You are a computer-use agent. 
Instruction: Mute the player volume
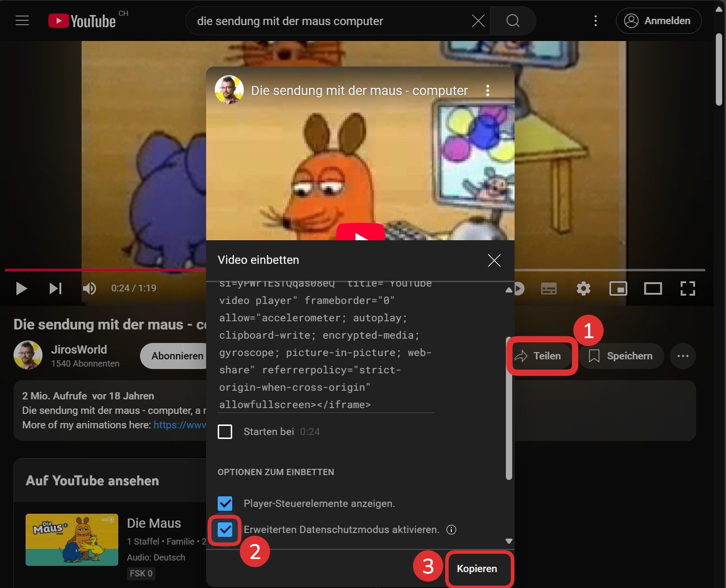[89, 288]
